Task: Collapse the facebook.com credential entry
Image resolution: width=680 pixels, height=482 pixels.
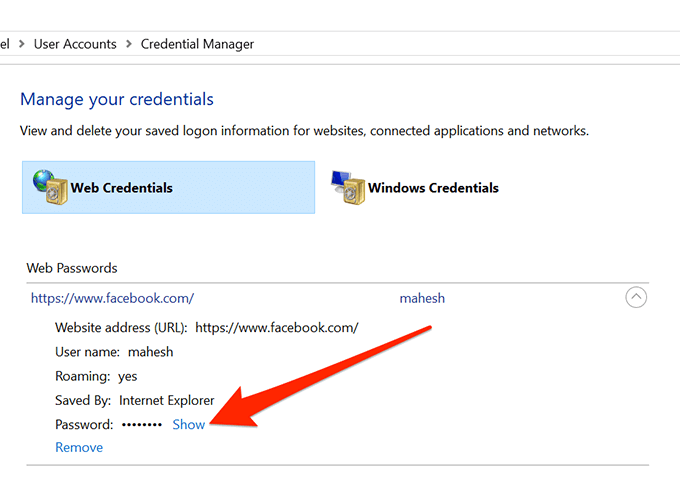Action: [x=636, y=297]
